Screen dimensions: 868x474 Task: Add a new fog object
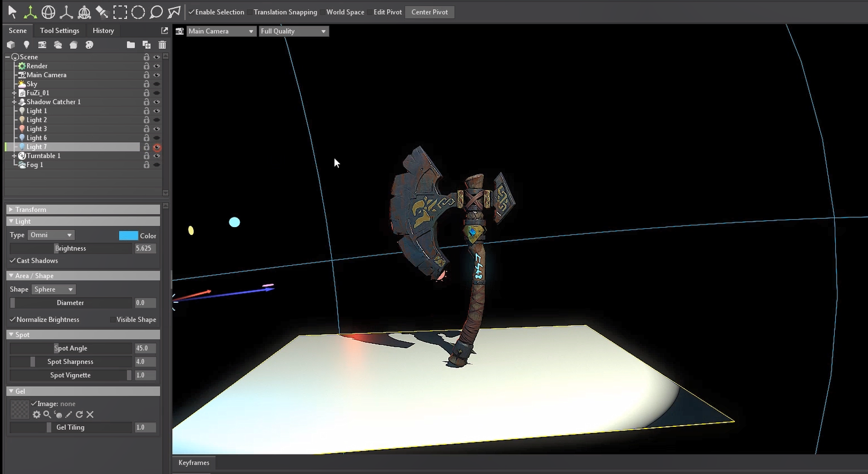(58, 45)
